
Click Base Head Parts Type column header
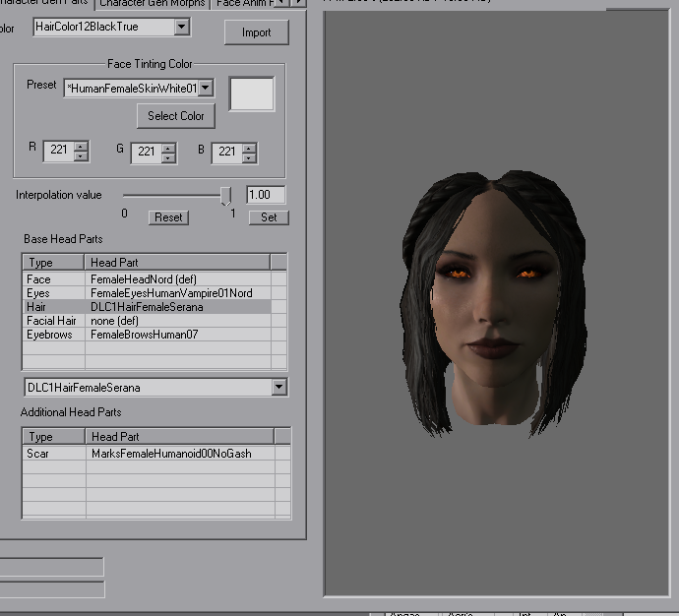(53, 263)
